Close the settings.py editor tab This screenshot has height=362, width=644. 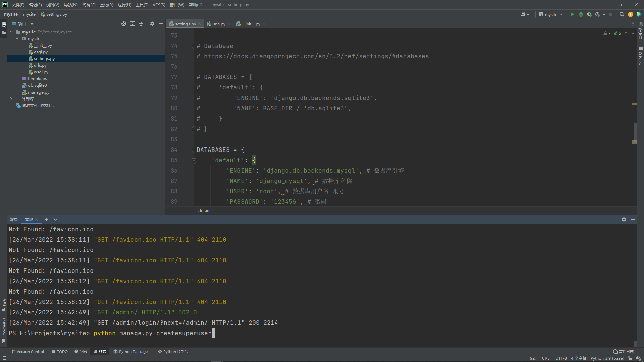pyautogui.click(x=200, y=24)
